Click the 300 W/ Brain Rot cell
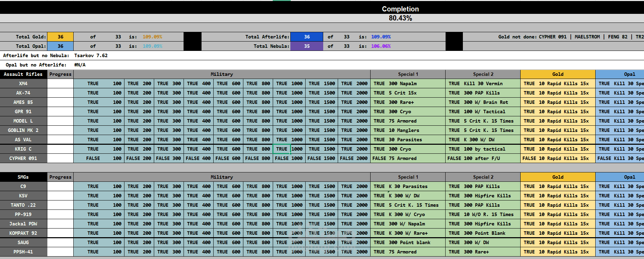The height and width of the screenshot is (259, 644). (x=491, y=102)
